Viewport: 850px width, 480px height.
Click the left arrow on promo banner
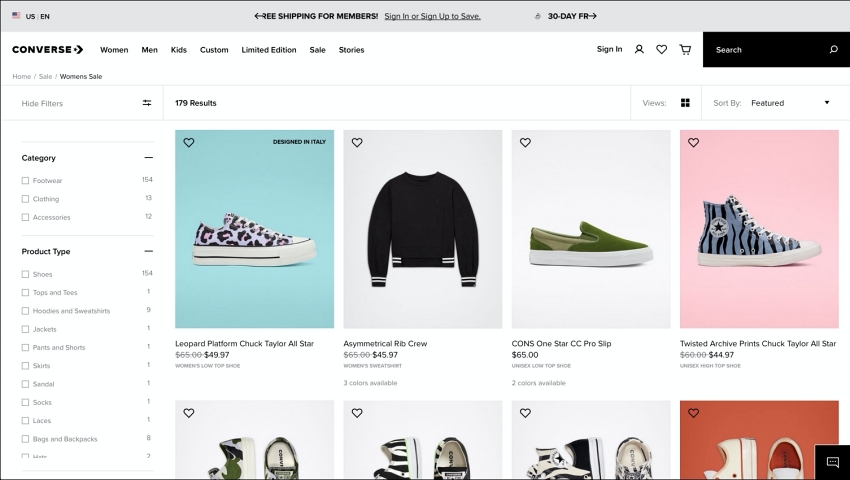258,16
